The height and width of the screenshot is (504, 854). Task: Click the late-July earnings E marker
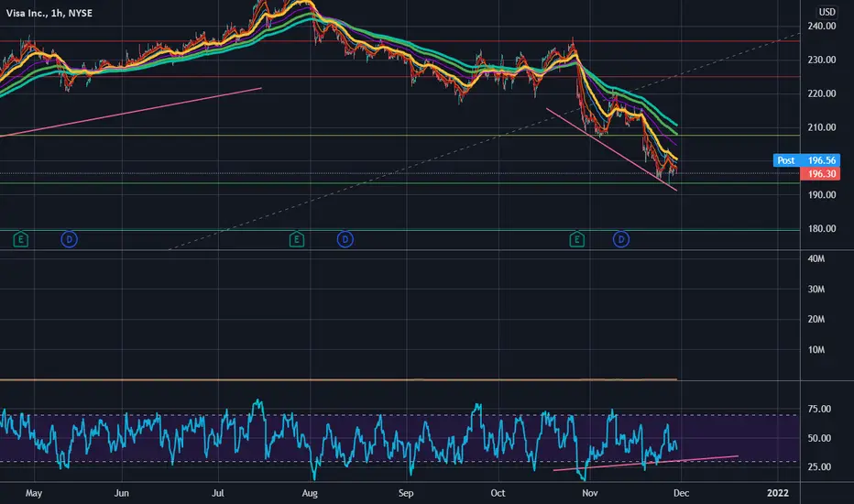[x=297, y=239]
